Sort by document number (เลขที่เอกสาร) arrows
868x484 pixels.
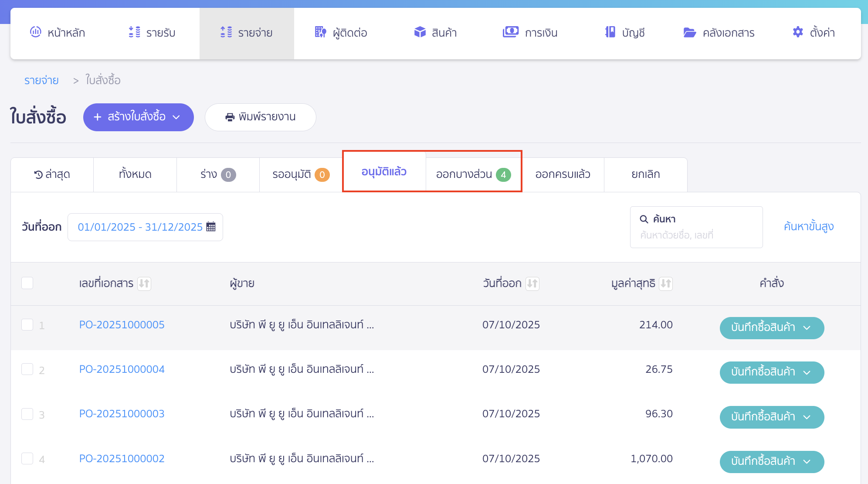coord(144,284)
